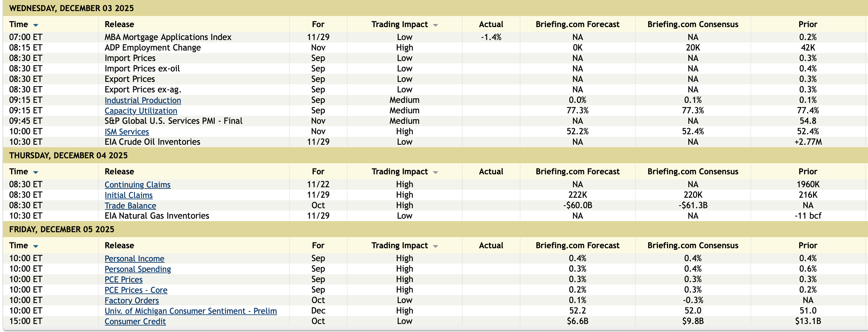Open the PCE Prices link
The width and height of the screenshot is (868, 332).
tap(124, 279)
